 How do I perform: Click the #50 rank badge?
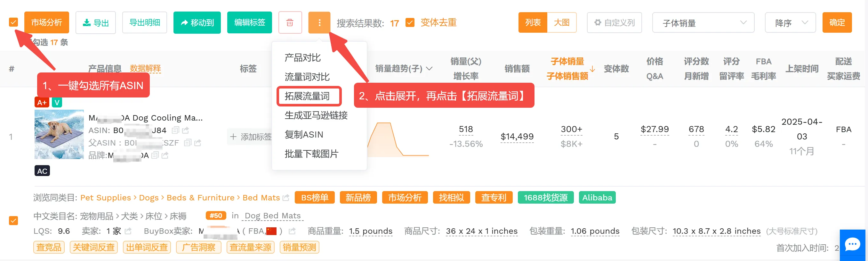click(216, 216)
